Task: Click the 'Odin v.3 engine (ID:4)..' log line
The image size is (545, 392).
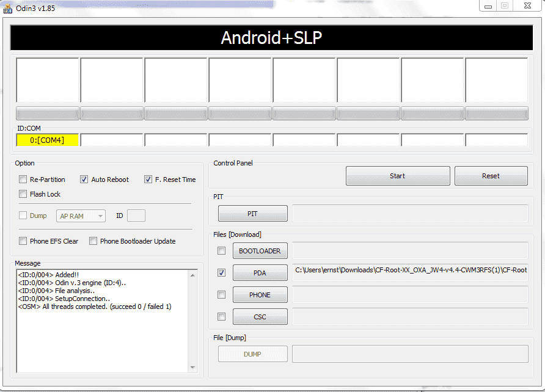Action: tap(72, 283)
